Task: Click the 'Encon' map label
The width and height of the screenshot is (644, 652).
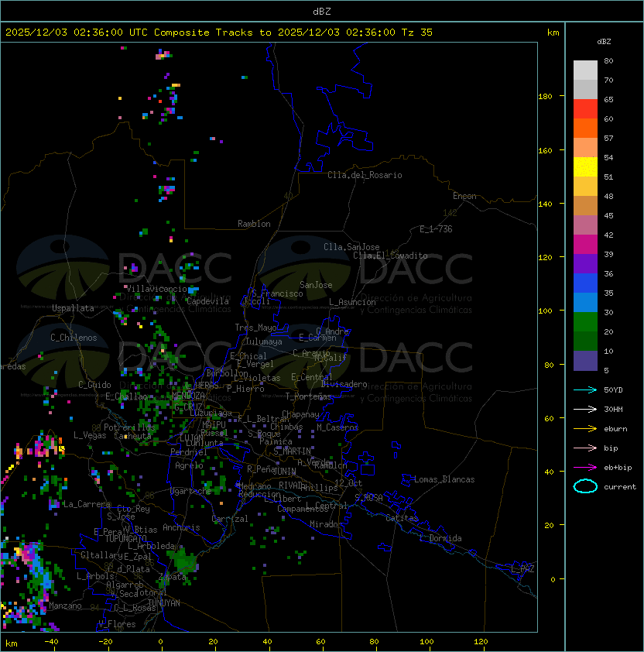Action: coord(464,196)
